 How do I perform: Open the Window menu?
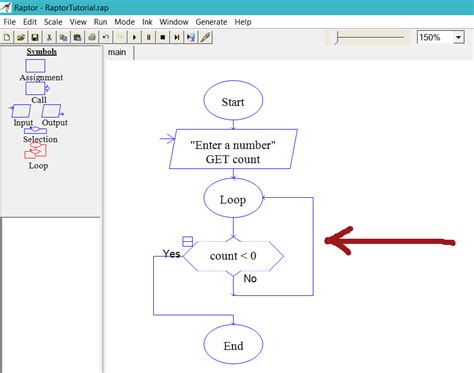point(174,22)
